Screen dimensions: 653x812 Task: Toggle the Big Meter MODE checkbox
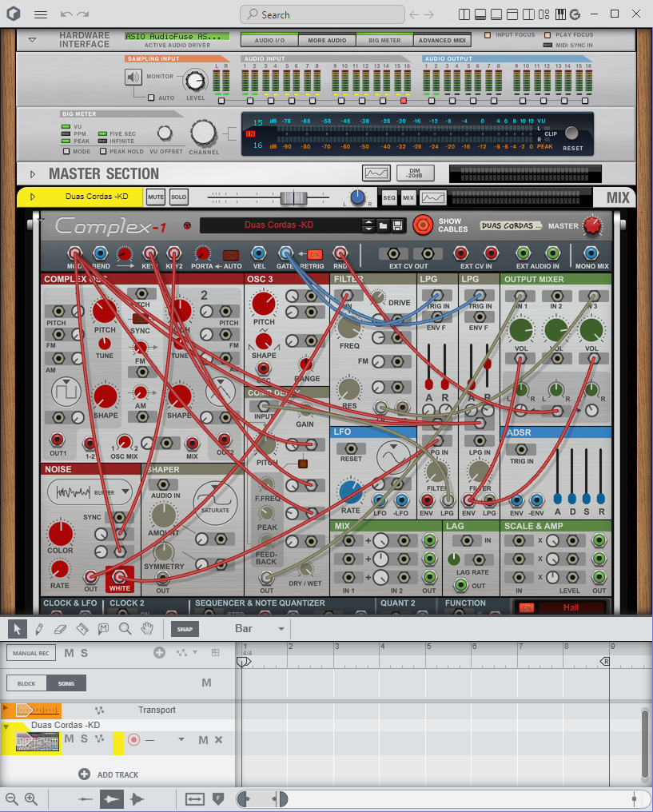(x=66, y=151)
